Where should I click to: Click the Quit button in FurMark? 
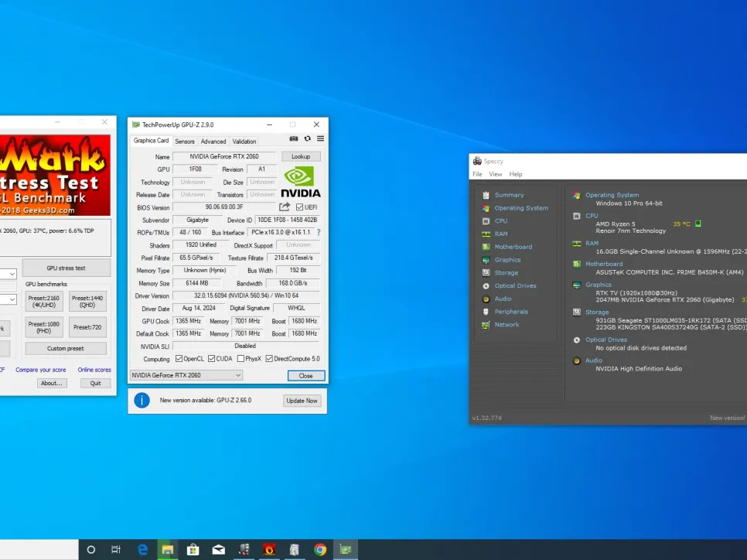(x=95, y=383)
